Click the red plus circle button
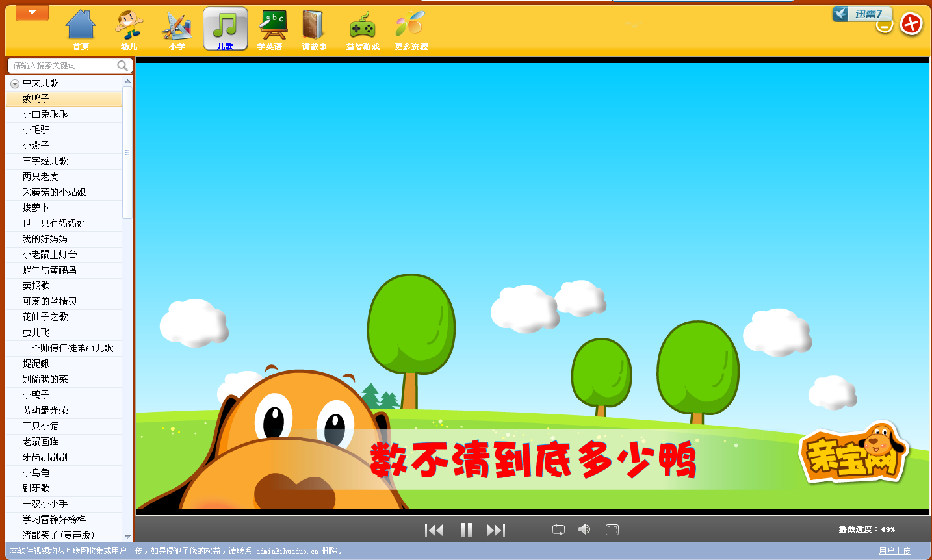This screenshot has height=560, width=932. tap(911, 24)
